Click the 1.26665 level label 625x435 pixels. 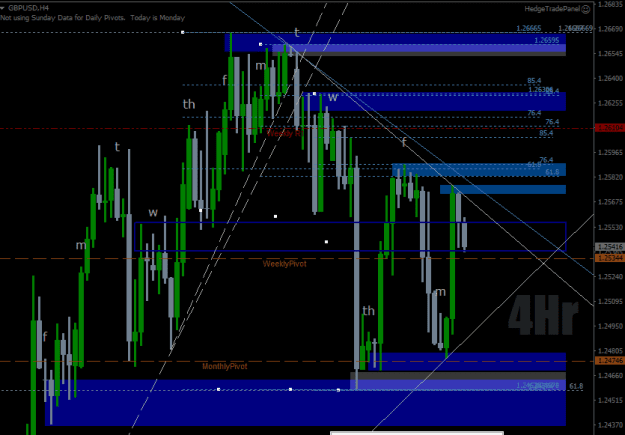coord(529,28)
